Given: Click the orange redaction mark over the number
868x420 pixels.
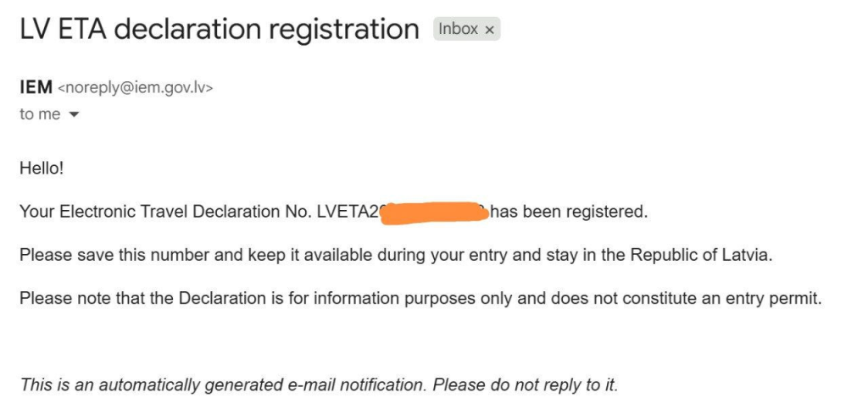Looking at the screenshot, I should 434,213.
